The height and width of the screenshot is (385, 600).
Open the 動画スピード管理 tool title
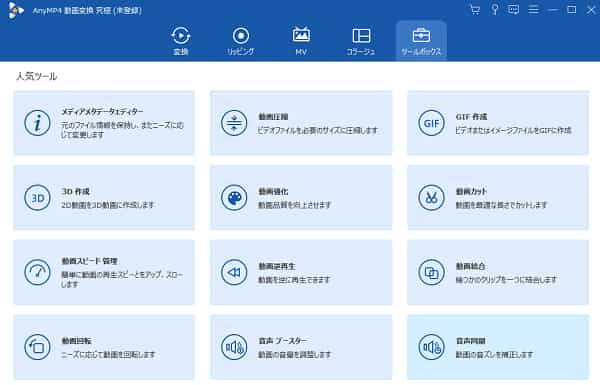[89, 261]
